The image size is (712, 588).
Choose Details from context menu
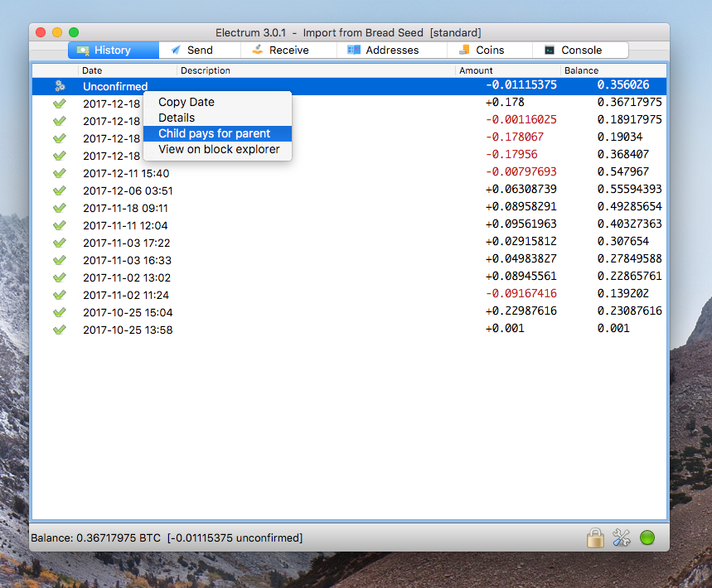(217, 118)
